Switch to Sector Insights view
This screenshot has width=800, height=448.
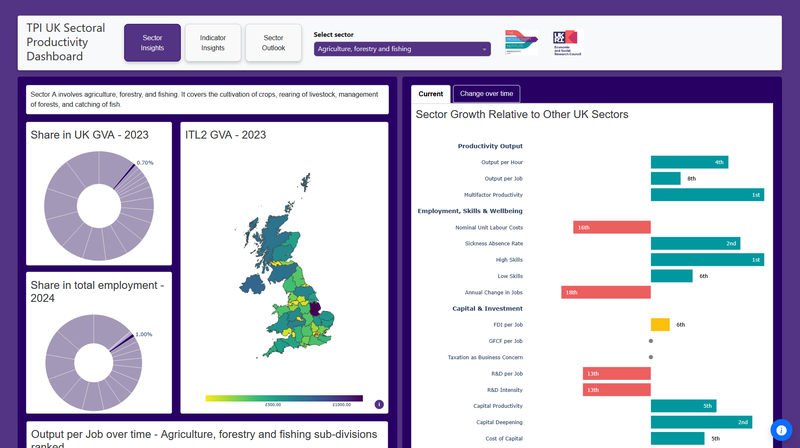(152, 43)
